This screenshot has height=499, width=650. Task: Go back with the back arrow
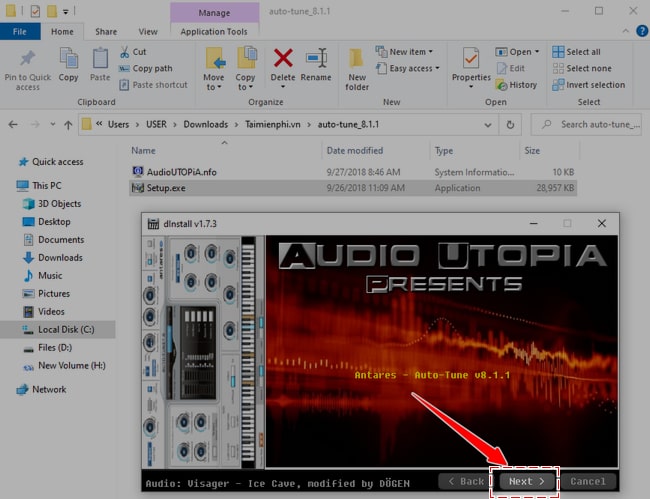13,124
